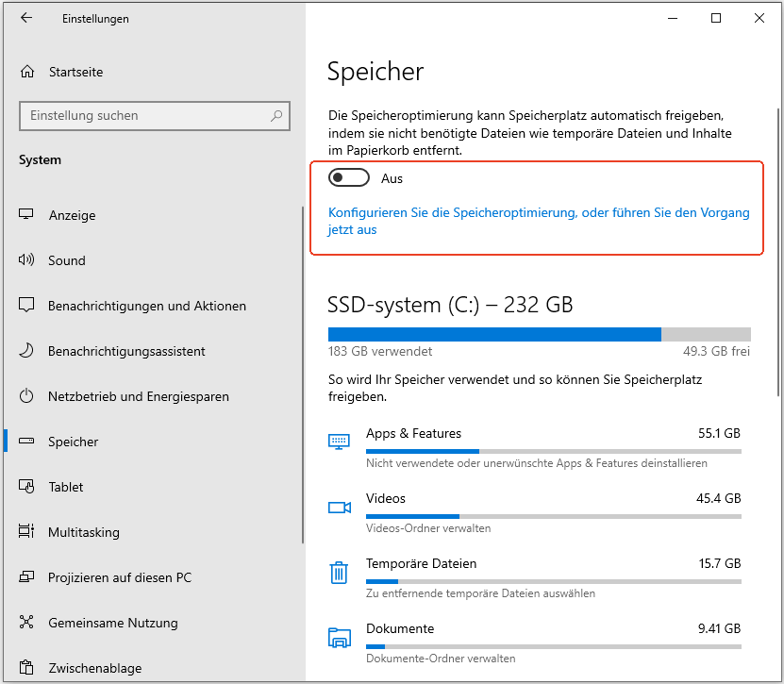Click the Zwischenablage clipboard icon
The height and width of the screenshot is (684, 784).
pyautogui.click(x=26, y=668)
